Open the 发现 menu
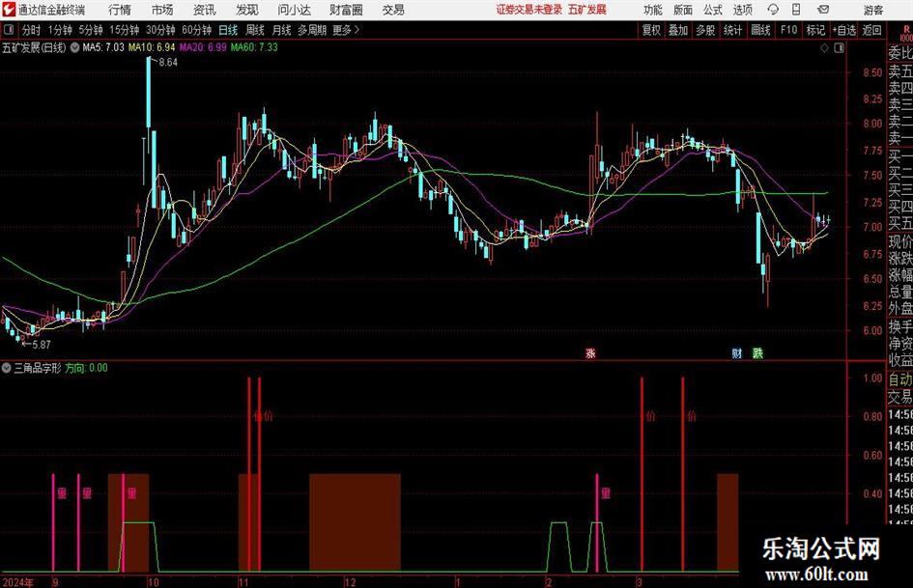913x588 pixels. tap(247, 10)
